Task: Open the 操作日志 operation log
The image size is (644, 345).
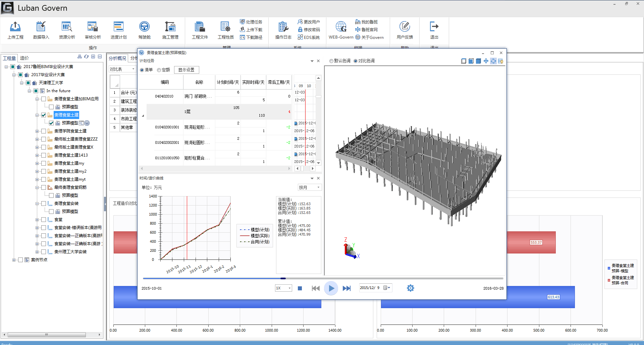Action: coord(283,30)
